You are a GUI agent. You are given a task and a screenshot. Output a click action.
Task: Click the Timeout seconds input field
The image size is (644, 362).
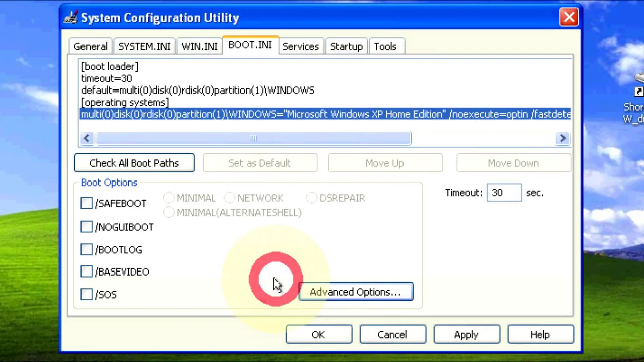tap(504, 193)
